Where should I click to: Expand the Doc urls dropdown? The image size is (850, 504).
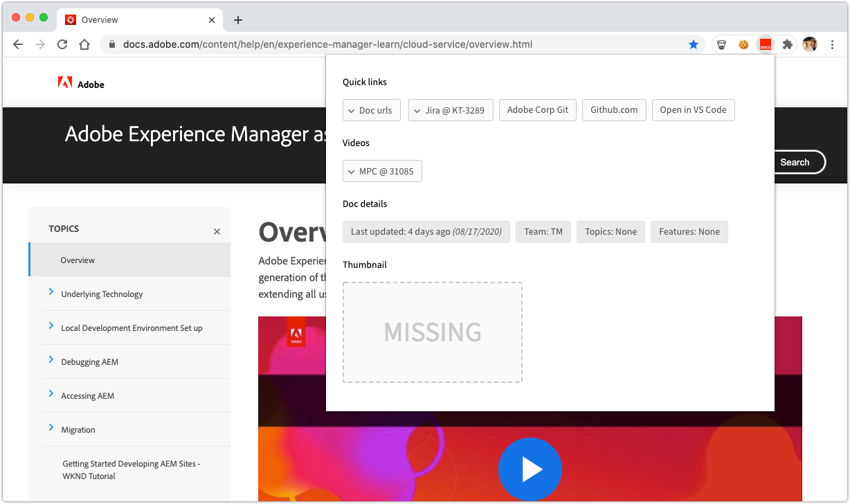click(x=371, y=110)
